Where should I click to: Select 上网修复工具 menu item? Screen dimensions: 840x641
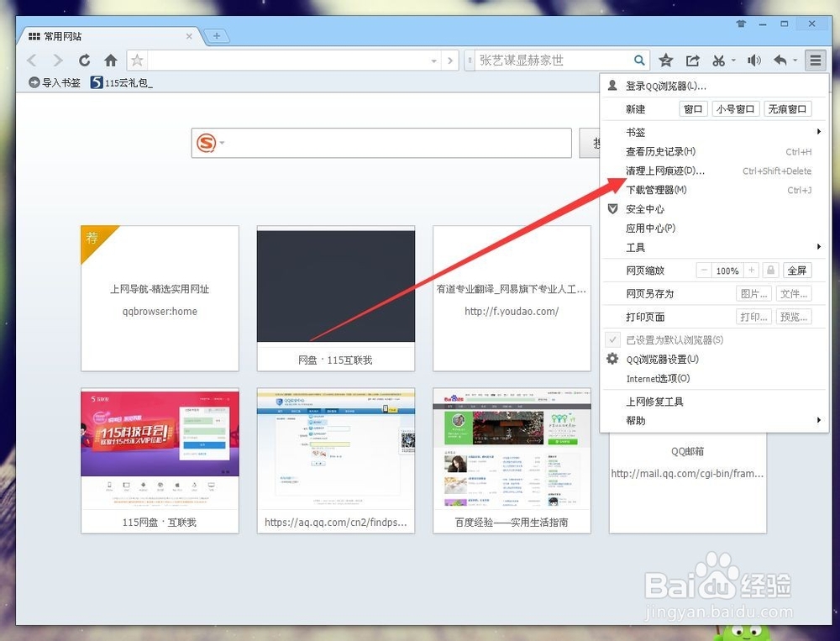point(715,402)
